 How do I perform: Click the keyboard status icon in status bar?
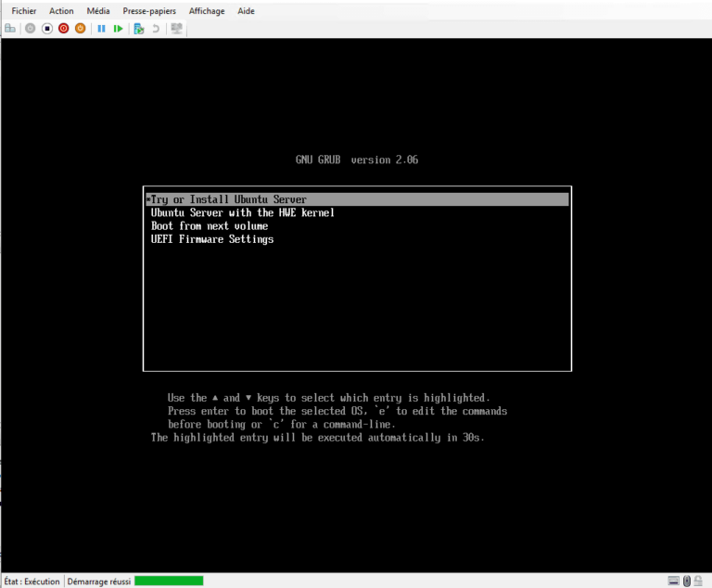(x=674, y=581)
